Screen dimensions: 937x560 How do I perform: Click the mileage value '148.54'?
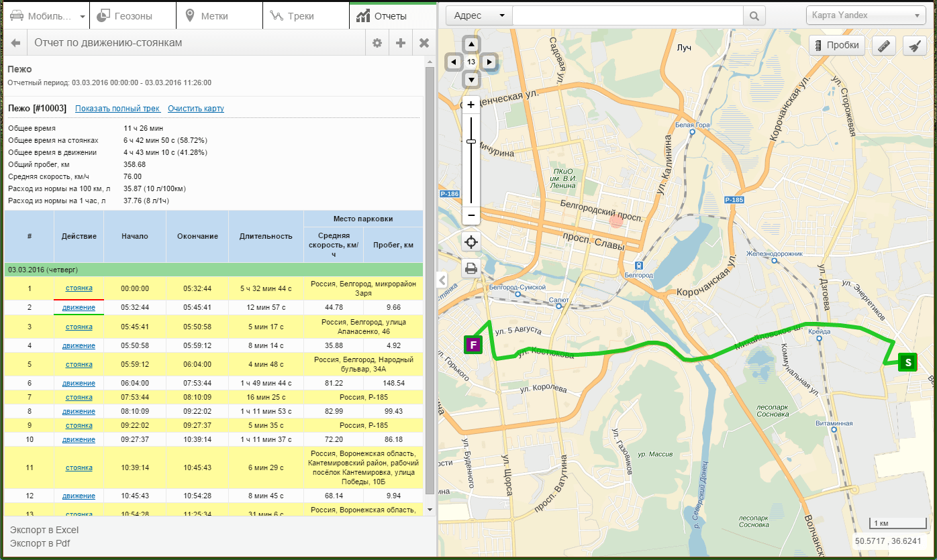point(393,383)
